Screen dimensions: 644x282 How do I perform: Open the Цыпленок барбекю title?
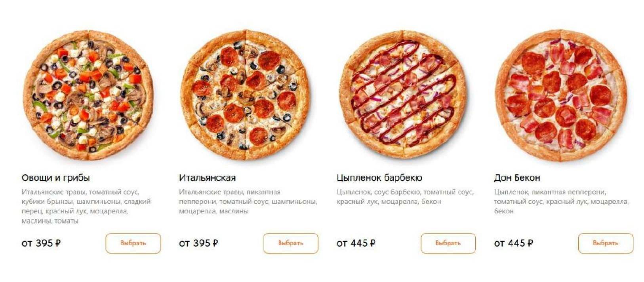379,178
